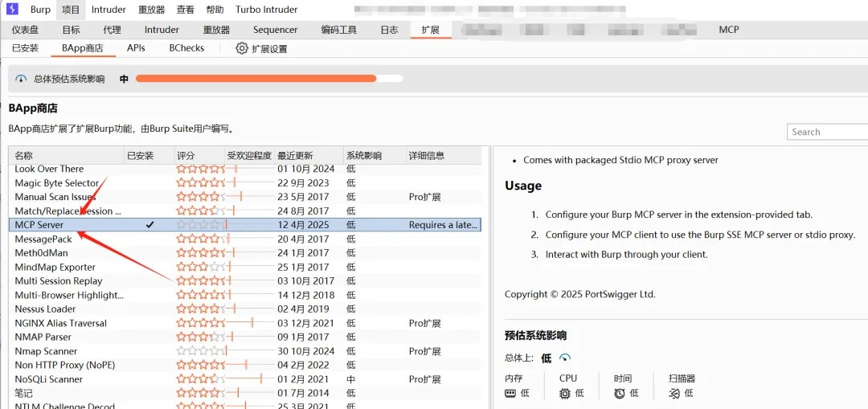Open the BApp商店 sub-tab
Image resolution: width=868 pixels, height=409 pixels.
[x=83, y=48]
